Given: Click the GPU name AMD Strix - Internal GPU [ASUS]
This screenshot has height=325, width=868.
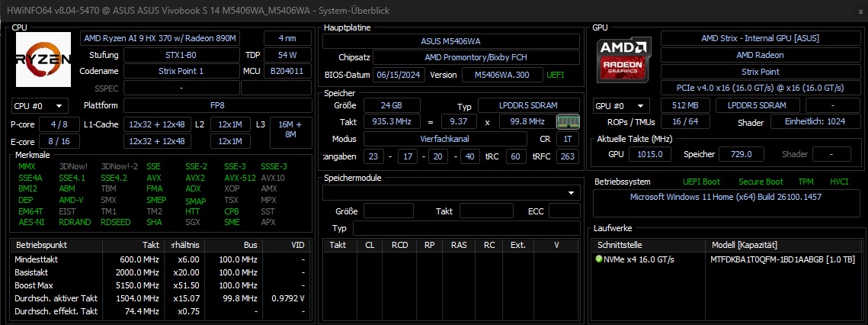Looking at the screenshot, I should pyautogui.click(x=760, y=38).
